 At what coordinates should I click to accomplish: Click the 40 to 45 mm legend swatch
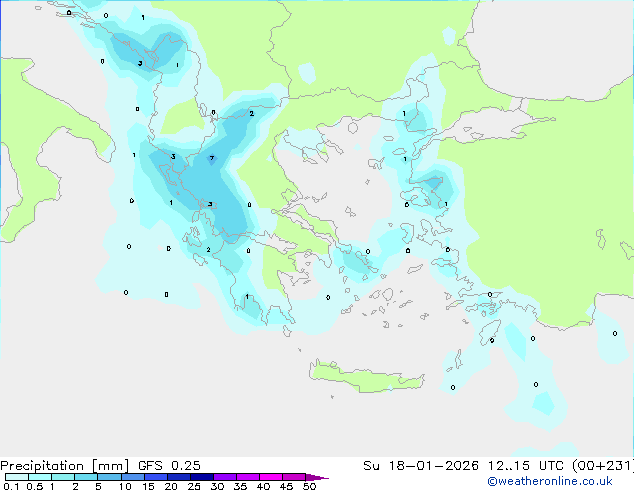click(271, 477)
